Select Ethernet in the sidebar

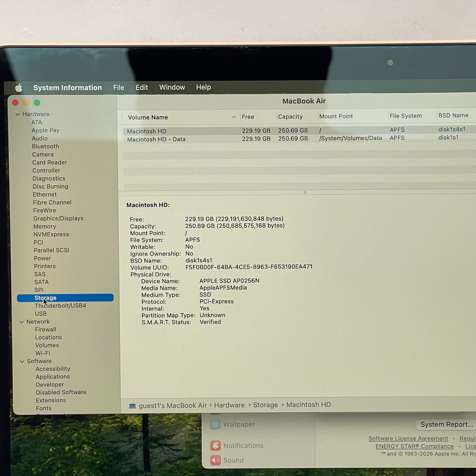45,194
